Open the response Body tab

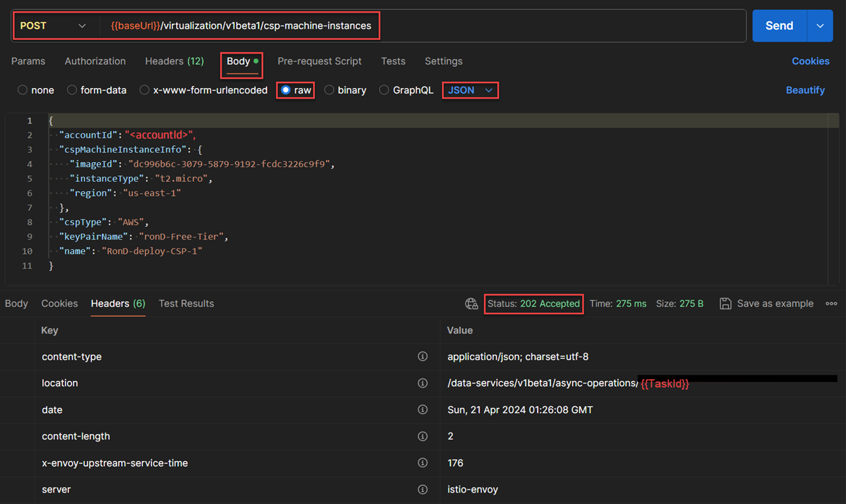pos(17,304)
